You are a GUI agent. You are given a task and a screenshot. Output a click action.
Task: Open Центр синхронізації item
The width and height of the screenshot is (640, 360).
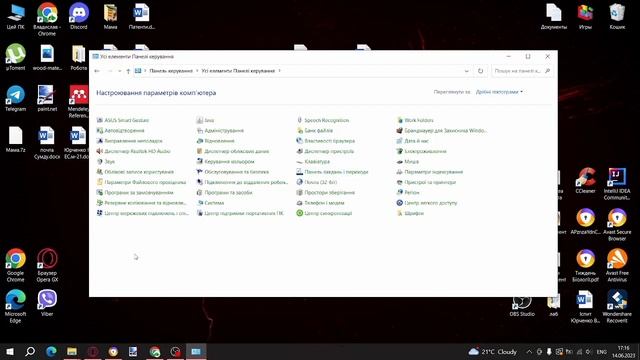[324, 213]
